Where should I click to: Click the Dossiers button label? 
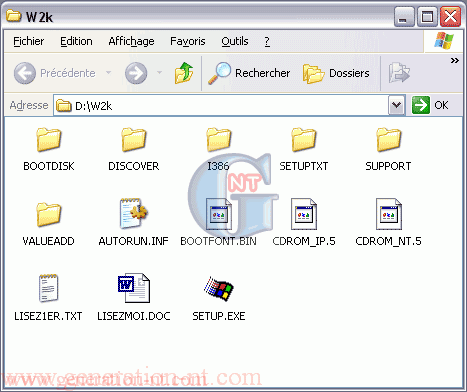[x=349, y=73]
